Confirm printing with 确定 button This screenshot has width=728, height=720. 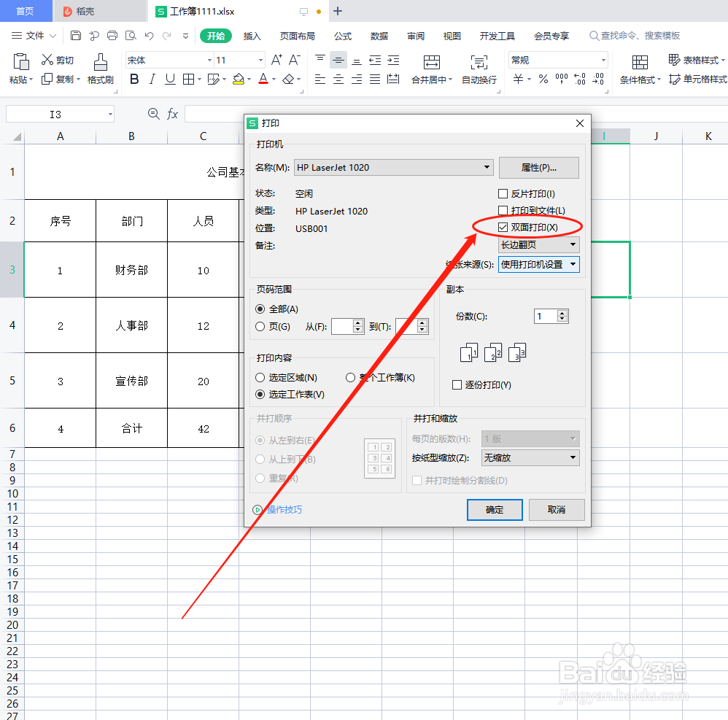point(495,510)
